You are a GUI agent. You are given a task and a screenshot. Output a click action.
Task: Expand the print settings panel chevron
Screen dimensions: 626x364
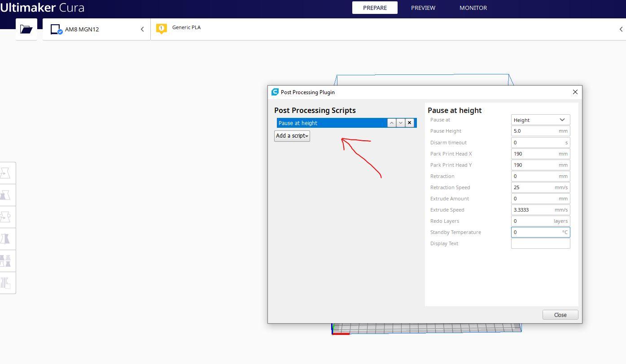pyautogui.click(x=621, y=30)
